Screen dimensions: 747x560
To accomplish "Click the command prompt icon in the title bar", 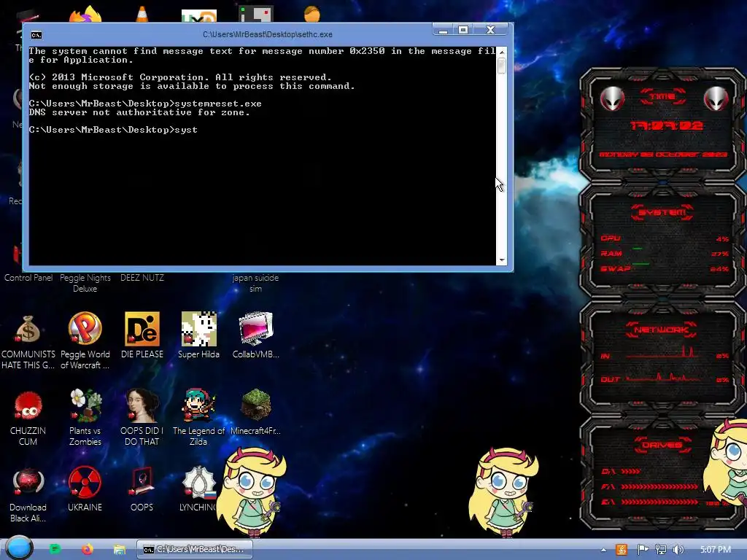I will point(36,35).
